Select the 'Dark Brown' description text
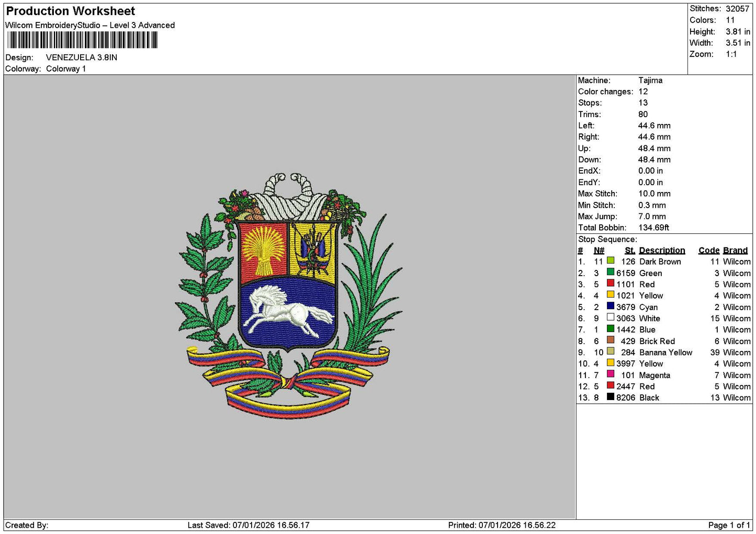The width and height of the screenshot is (756, 534). pyautogui.click(x=660, y=262)
